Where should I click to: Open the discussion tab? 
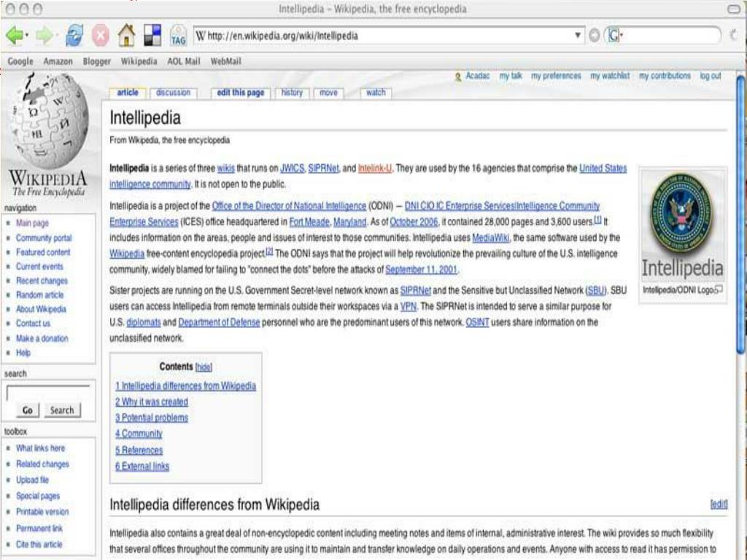point(173,93)
